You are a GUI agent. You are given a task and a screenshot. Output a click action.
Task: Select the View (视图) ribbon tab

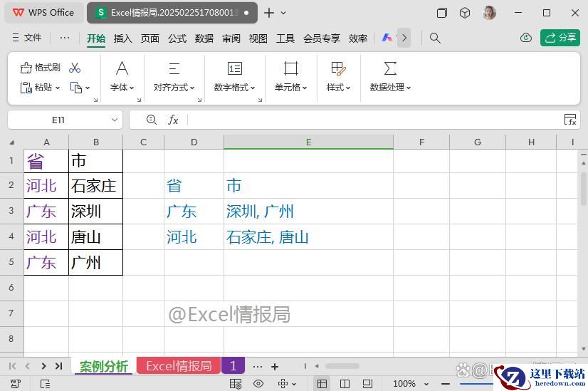pyautogui.click(x=258, y=38)
